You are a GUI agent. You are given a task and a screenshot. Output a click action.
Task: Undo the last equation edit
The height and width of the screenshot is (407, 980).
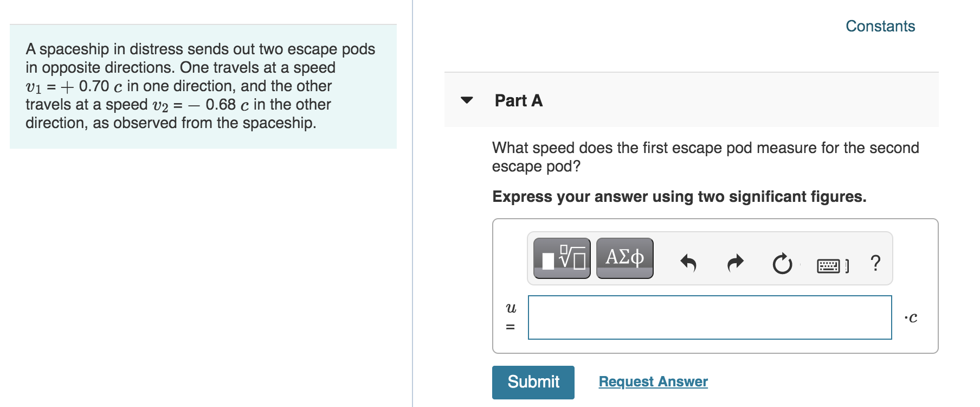pyautogui.click(x=689, y=261)
